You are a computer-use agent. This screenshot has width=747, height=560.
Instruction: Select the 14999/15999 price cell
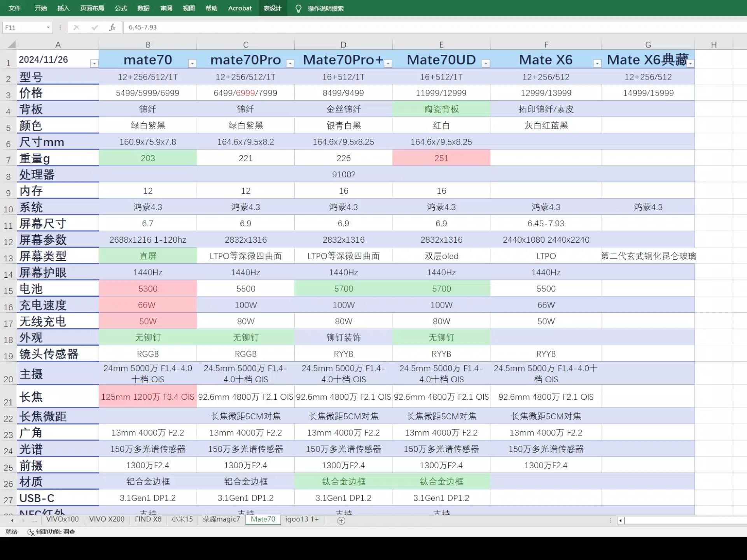pyautogui.click(x=648, y=93)
